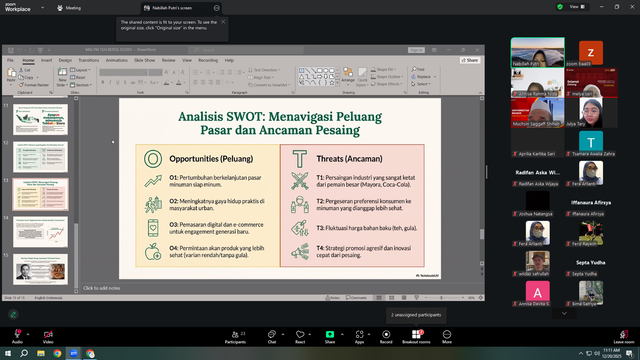Open the More options icon in Zoom

click(447, 334)
